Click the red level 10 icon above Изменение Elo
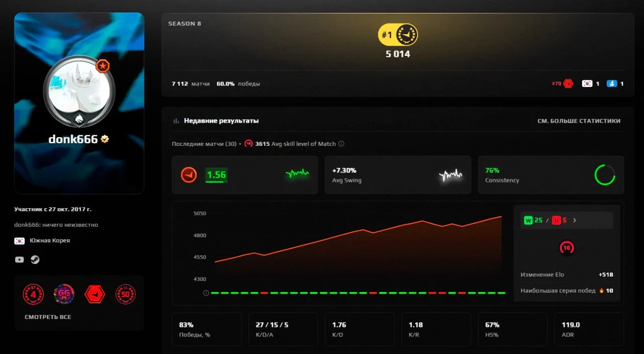This screenshot has height=354, width=644. pos(567,248)
